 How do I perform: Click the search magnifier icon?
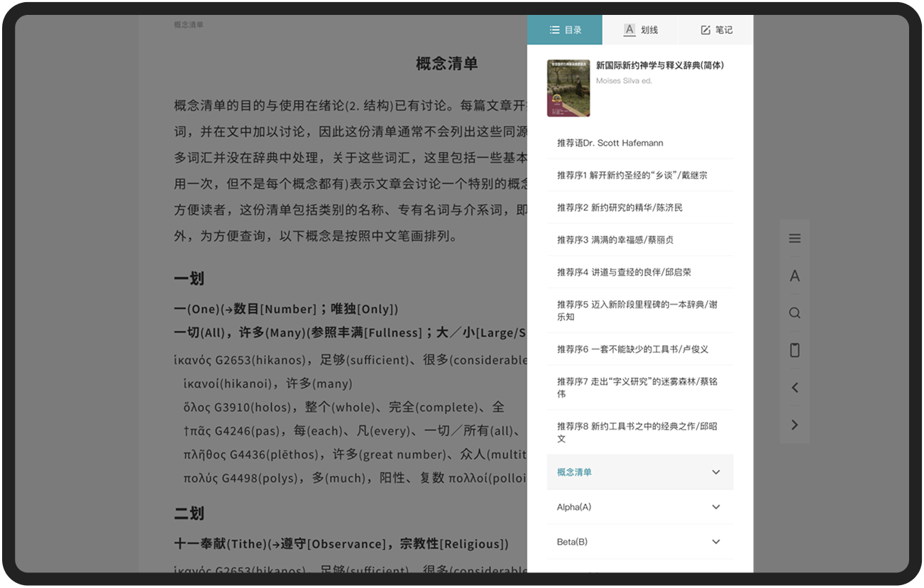pos(794,313)
